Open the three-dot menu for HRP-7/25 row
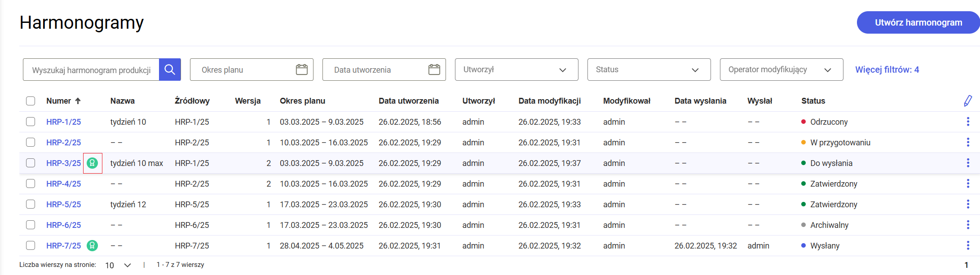The image size is (980, 275). tap(968, 246)
